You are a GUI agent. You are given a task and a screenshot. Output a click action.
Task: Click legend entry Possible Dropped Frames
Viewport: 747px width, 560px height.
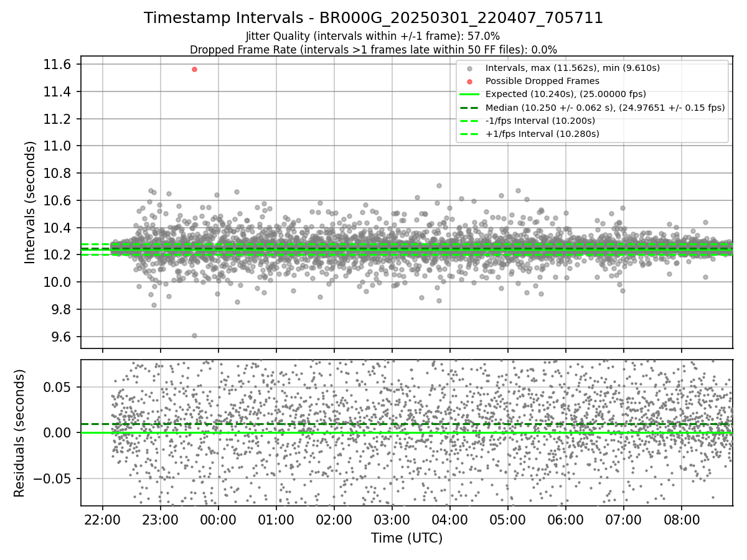coord(542,81)
